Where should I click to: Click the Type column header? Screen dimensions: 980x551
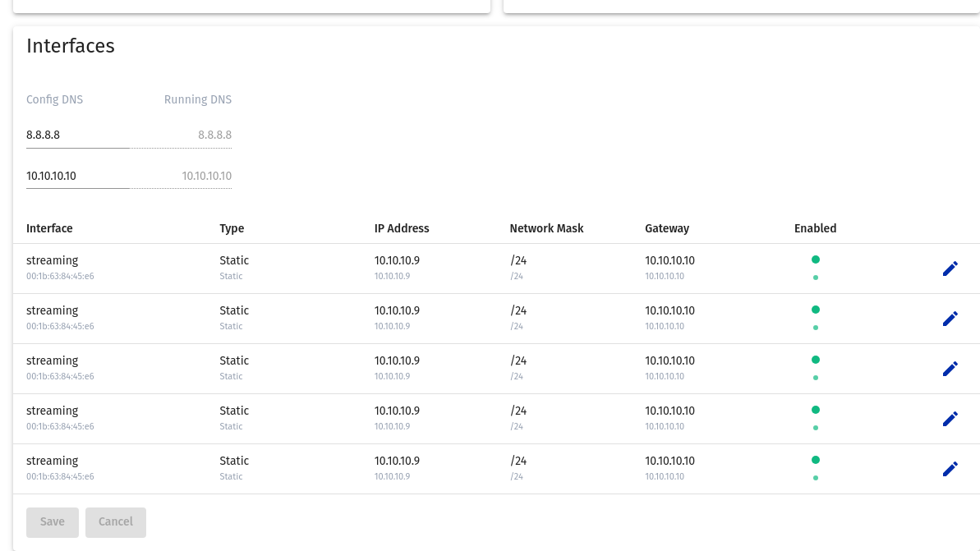click(x=232, y=228)
